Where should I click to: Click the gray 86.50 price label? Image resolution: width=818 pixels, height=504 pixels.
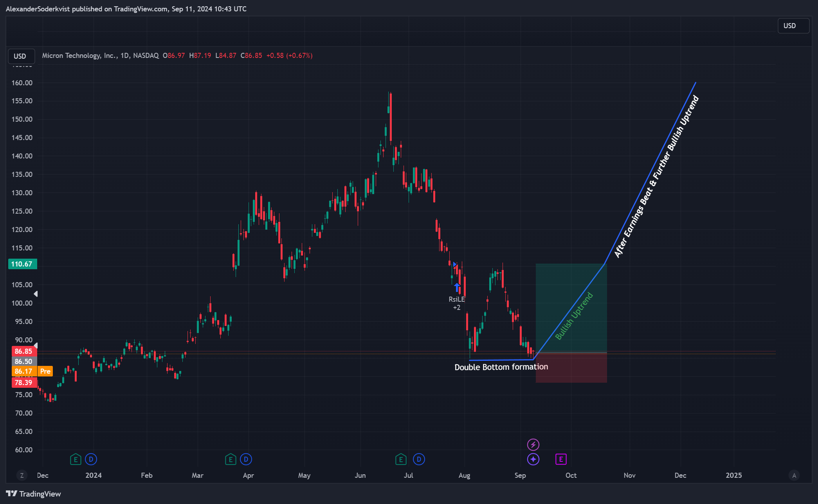pyautogui.click(x=24, y=362)
